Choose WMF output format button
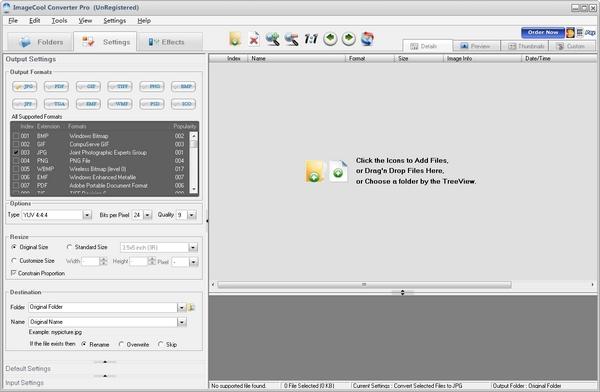Image resolution: width=600 pixels, height=392 pixels. coord(120,104)
